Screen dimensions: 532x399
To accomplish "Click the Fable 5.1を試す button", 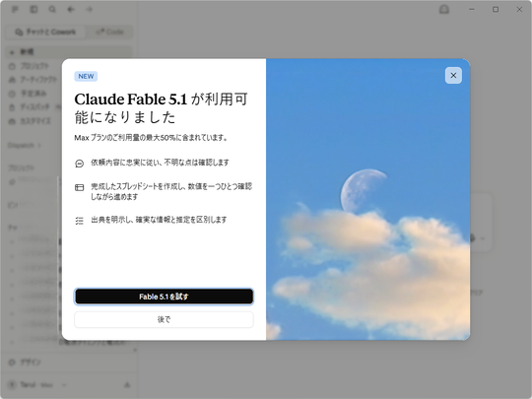I will tap(164, 297).
